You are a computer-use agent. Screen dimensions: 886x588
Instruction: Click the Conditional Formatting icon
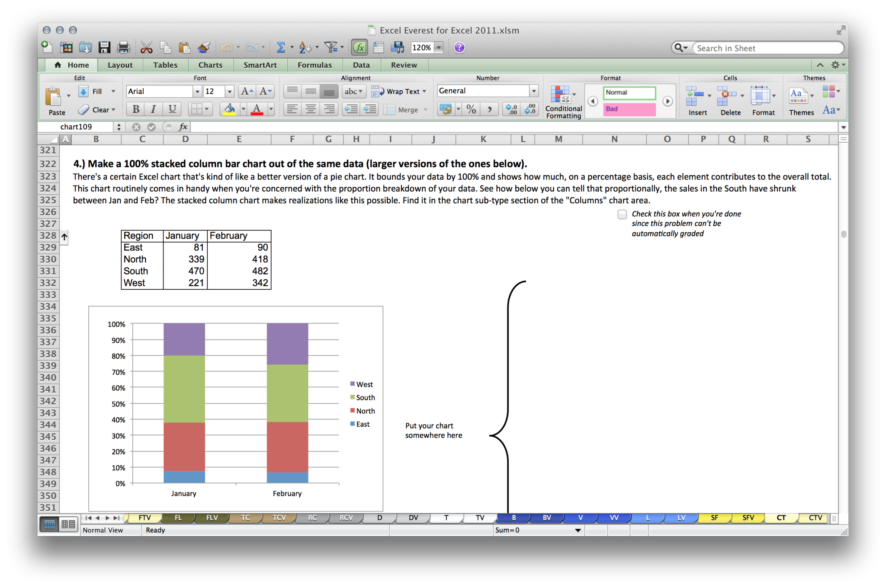click(x=561, y=95)
